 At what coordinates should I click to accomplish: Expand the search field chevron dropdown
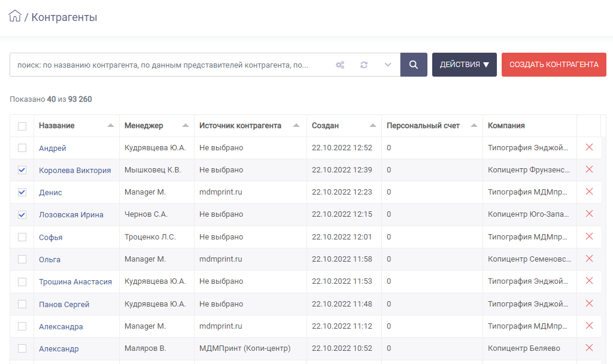tap(388, 65)
